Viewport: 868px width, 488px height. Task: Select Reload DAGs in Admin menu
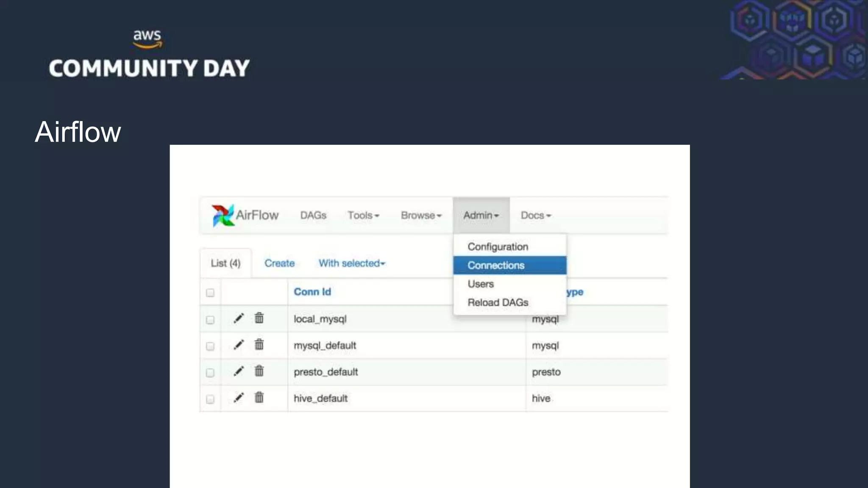pos(498,302)
